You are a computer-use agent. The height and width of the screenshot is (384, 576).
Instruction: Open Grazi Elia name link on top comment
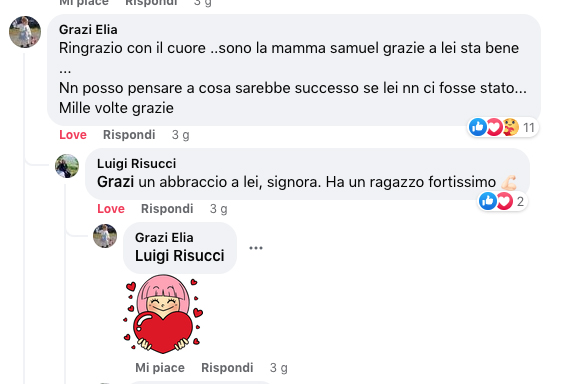pyautogui.click(x=88, y=29)
